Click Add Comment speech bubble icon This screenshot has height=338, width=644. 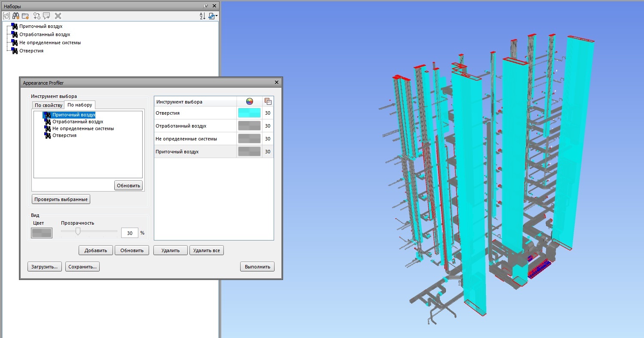46,16
